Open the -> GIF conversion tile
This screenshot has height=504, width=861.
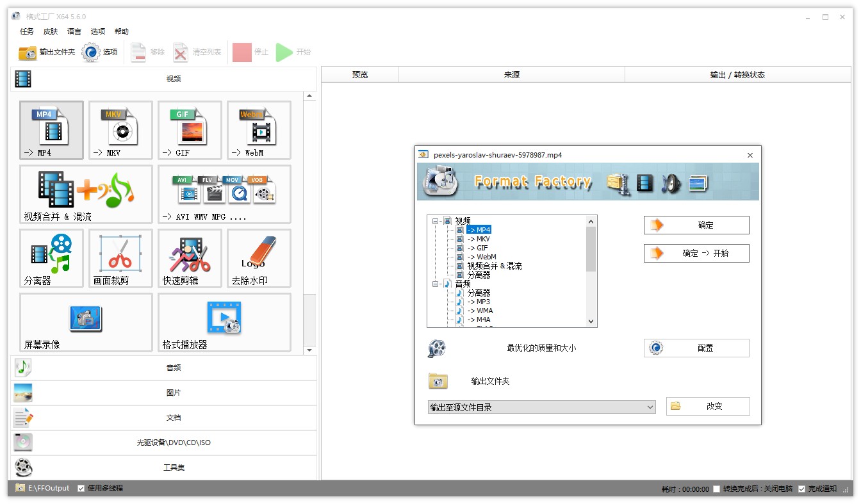tap(190, 130)
